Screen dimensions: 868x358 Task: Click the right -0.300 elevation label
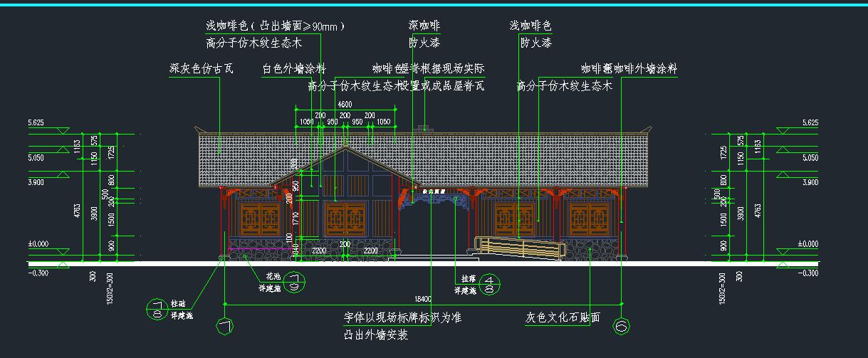[807, 273]
